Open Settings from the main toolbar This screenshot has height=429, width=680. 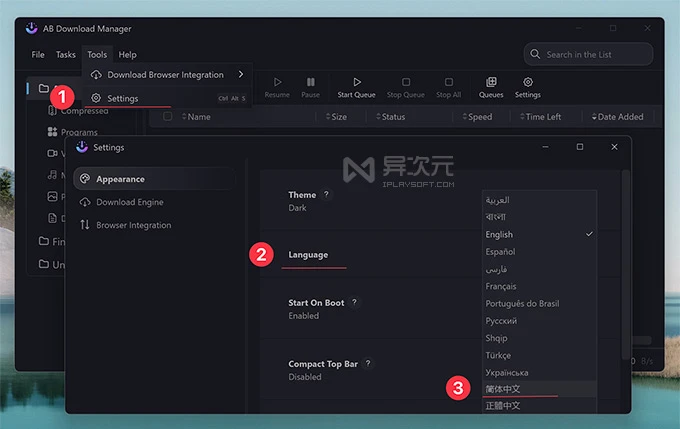[528, 87]
